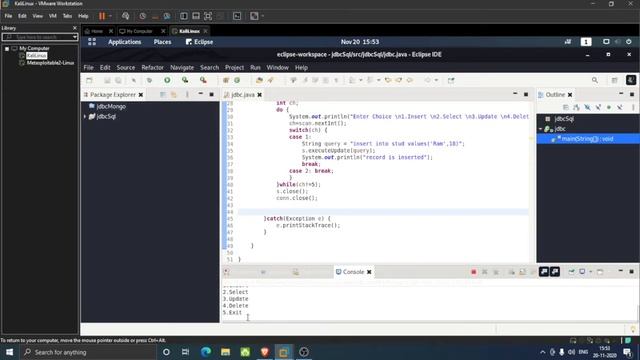Toggle Sort in the Outline toolbar
This screenshot has height=360, width=640.
pos(576,107)
